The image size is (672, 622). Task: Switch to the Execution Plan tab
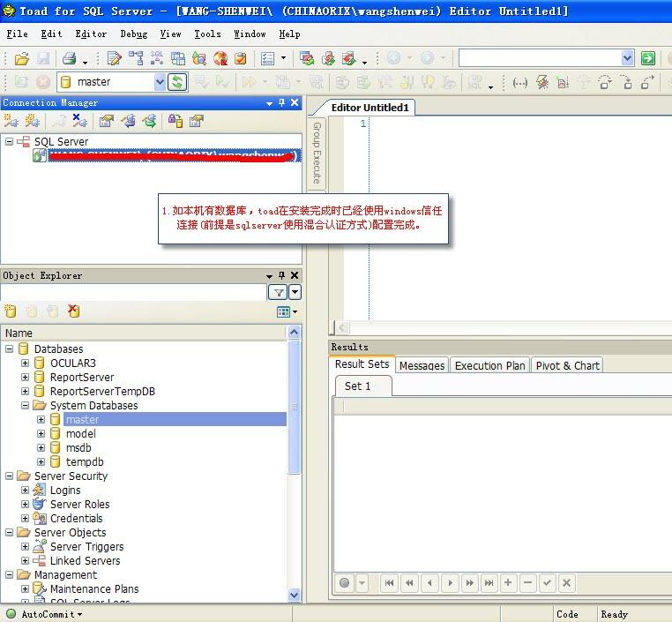click(x=489, y=365)
